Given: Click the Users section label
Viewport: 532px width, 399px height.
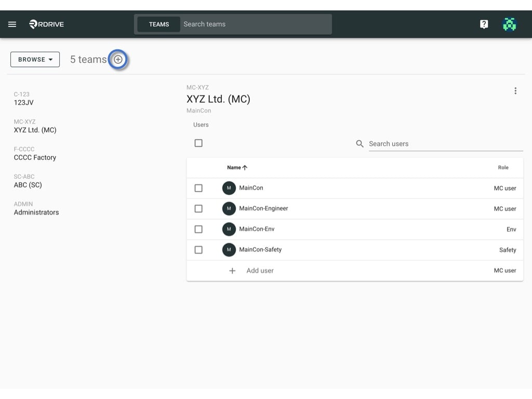Looking at the screenshot, I should [201, 125].
